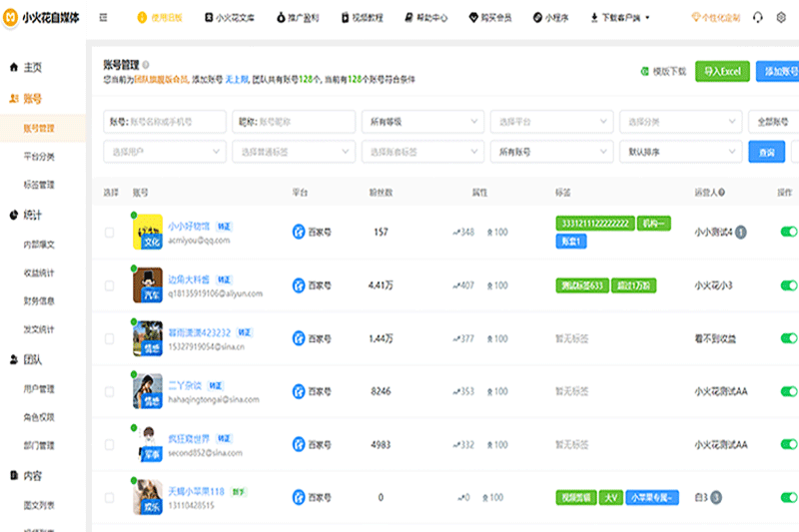Click the 百家号 platform icon in the 边角大科普 row
The width and height of the screenshot is (799, 532).
(299, 285)
